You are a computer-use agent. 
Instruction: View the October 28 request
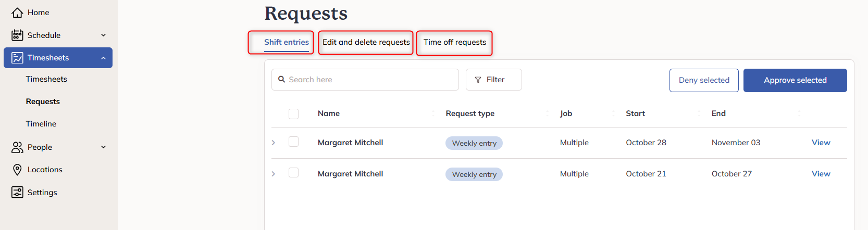click(x=821, y=143)
